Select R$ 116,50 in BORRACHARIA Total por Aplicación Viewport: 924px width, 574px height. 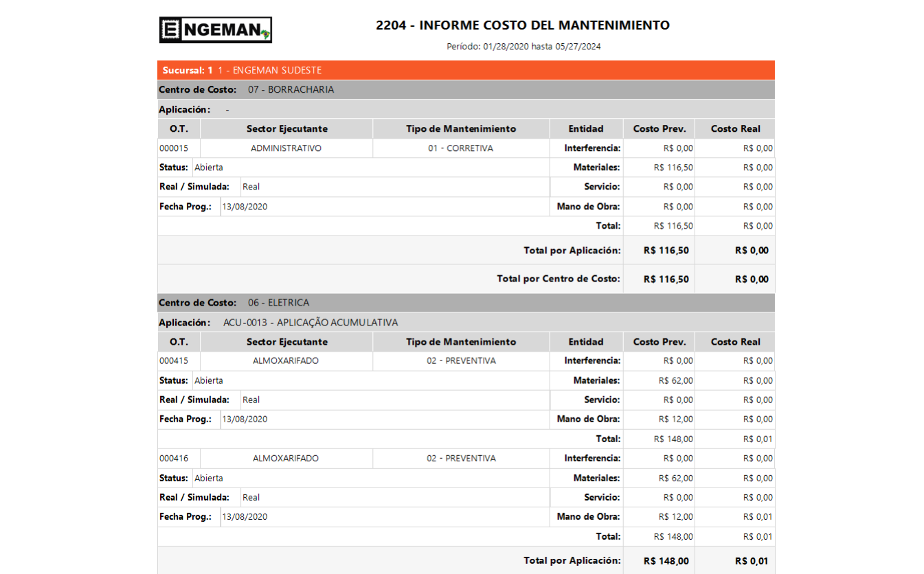(666, 251)
